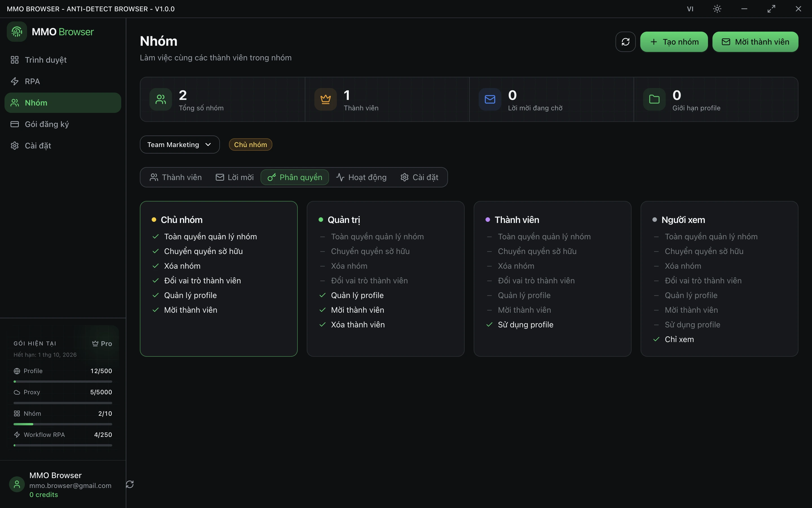The width and height of the screenshot is (812, 508).
Task: Click the globe icon beside Profile usage
Action: (17, 371)
